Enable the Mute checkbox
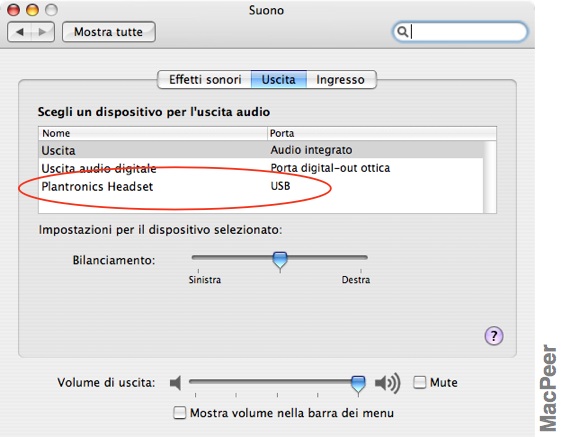This screenshot has width=561, height=437. click(x=420, y=382)
